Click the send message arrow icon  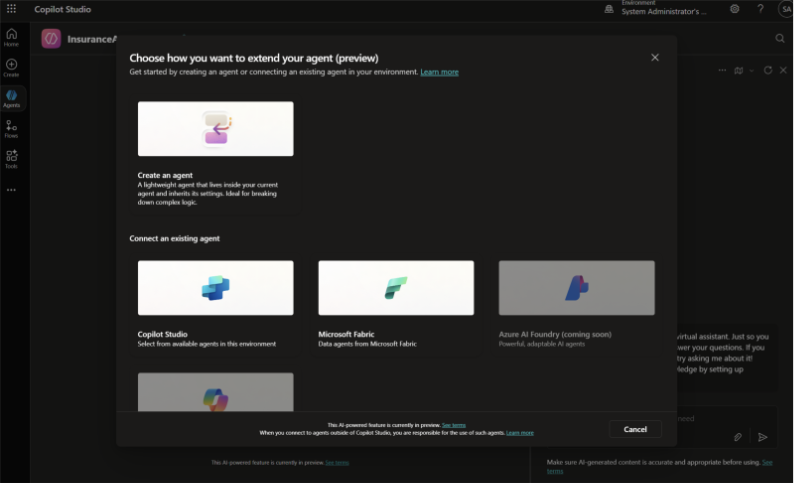(763, 437)
